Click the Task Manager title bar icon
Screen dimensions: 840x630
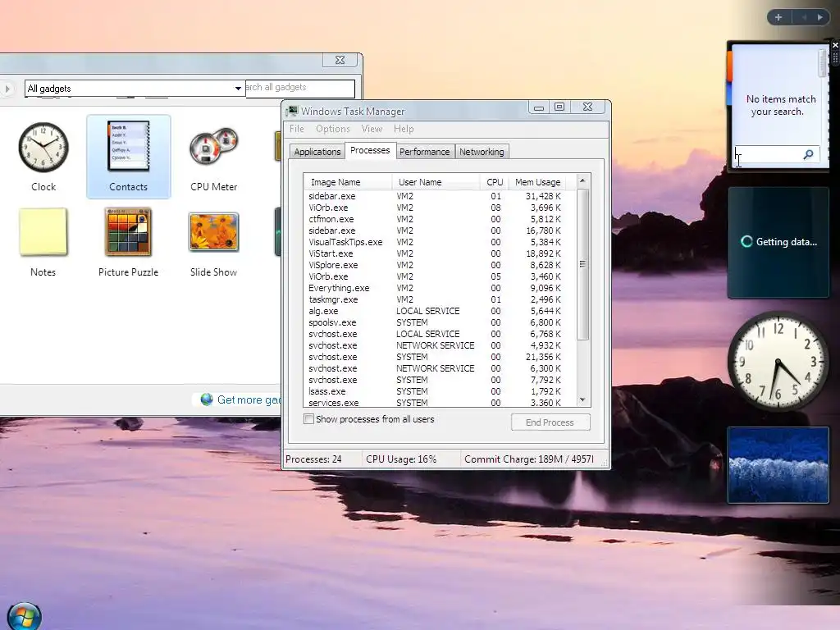pyautogui.click(x=292, y=111)
